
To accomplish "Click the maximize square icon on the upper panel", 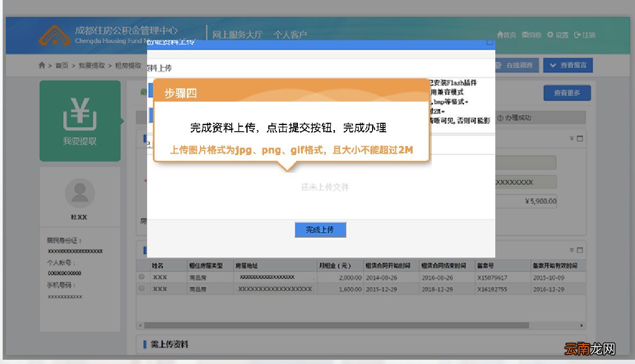I will click(580, 139).
